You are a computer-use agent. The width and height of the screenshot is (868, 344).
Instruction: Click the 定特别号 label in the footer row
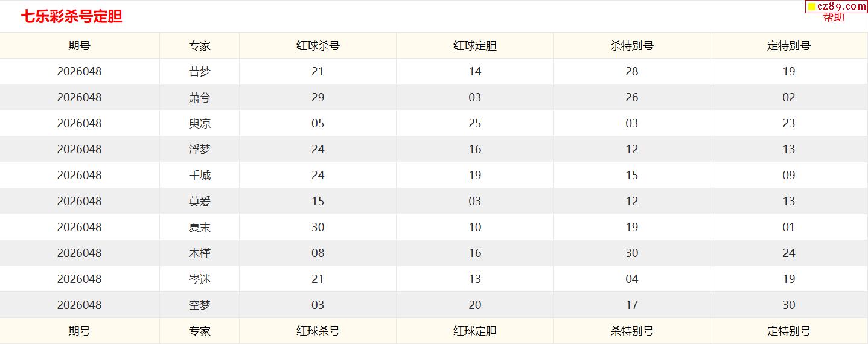pyautogui.click(x=788, y=331)
